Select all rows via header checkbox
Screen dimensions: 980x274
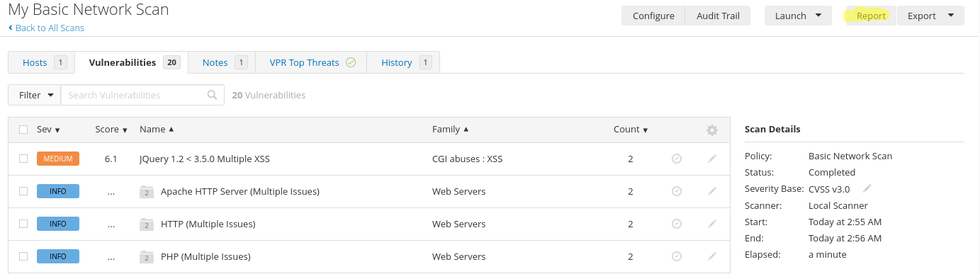(x=23, y=130)
